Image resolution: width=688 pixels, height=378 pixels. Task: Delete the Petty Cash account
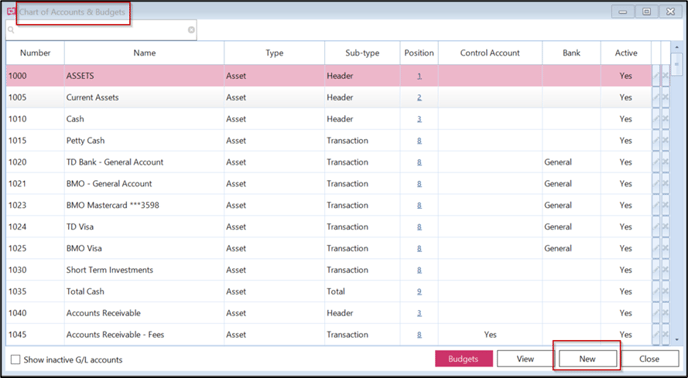pyautogui.click(x=665, y=140)
